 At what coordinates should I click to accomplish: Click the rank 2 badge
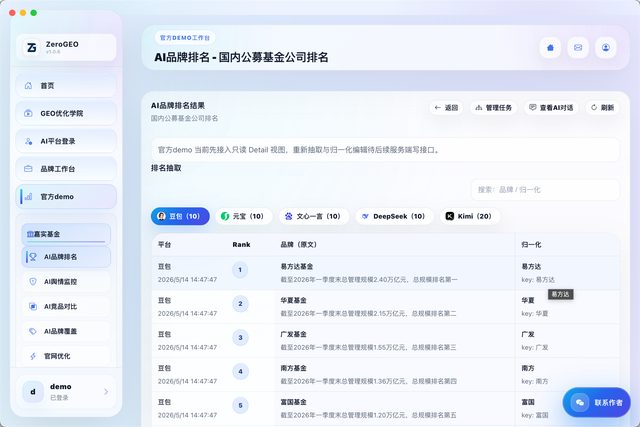point(240,304)
